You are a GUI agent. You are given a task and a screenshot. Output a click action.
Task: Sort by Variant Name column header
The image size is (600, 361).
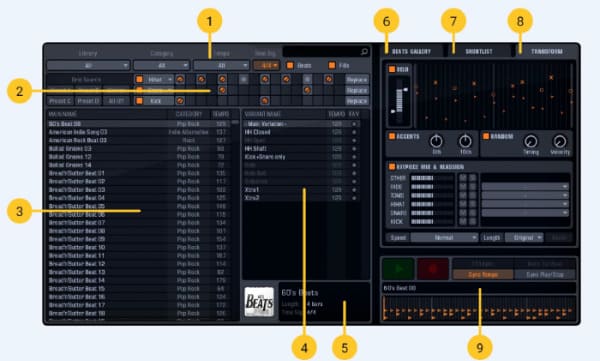pyautogui.click(x=262, y=114)
